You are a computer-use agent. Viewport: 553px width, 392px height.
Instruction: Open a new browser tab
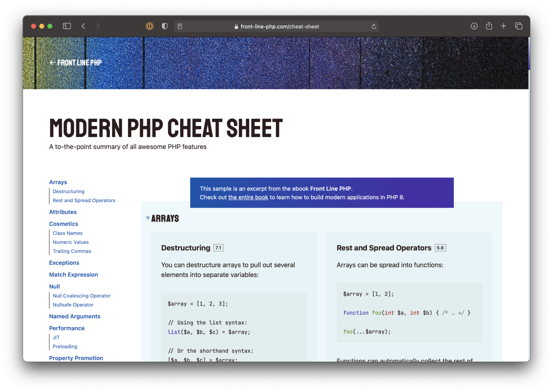(504, 26)
